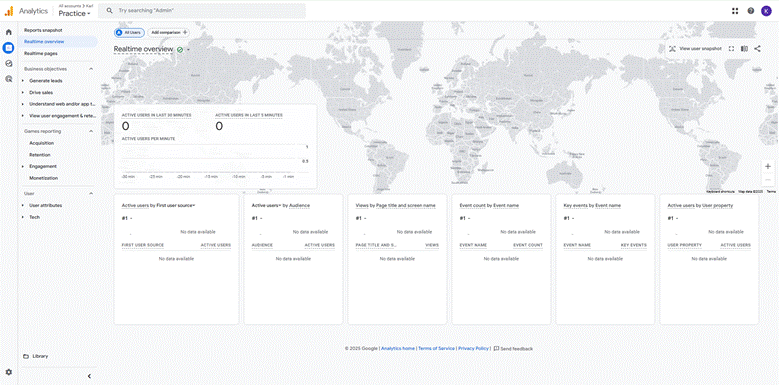This screenshot has width=779, height=385.
Task: Open First user source dimension dropdown
Action: pyautogui.click(x=175, y=205)
